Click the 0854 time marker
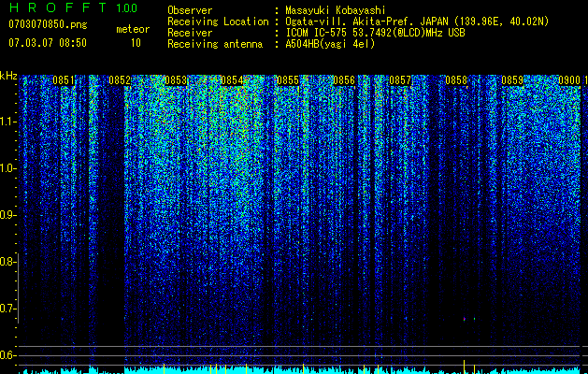Screen dimensions: 588x374 (232, 80)
